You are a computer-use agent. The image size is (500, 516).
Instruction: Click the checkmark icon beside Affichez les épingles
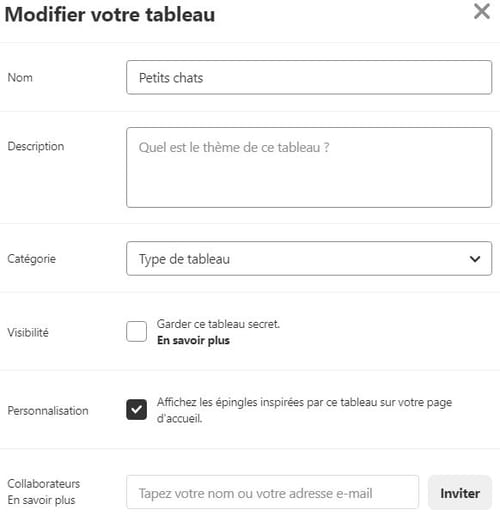coord(136,409)
